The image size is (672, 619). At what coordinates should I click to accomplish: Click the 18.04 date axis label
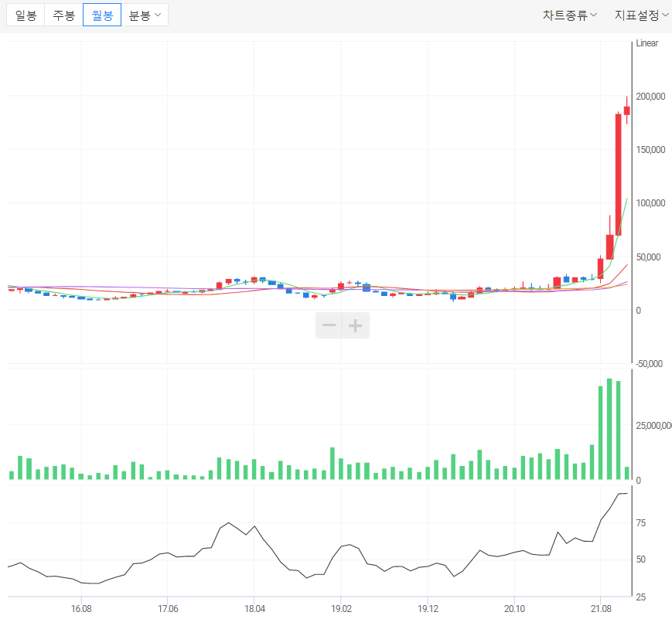pyautogui.click(x=254, y=609)
